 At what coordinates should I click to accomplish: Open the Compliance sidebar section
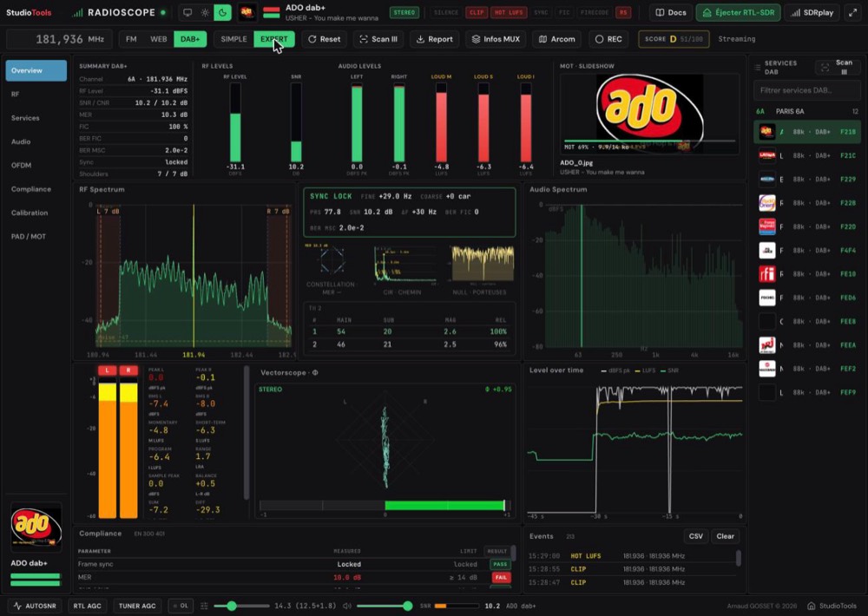pyautogui.click(x=36, y=189)
